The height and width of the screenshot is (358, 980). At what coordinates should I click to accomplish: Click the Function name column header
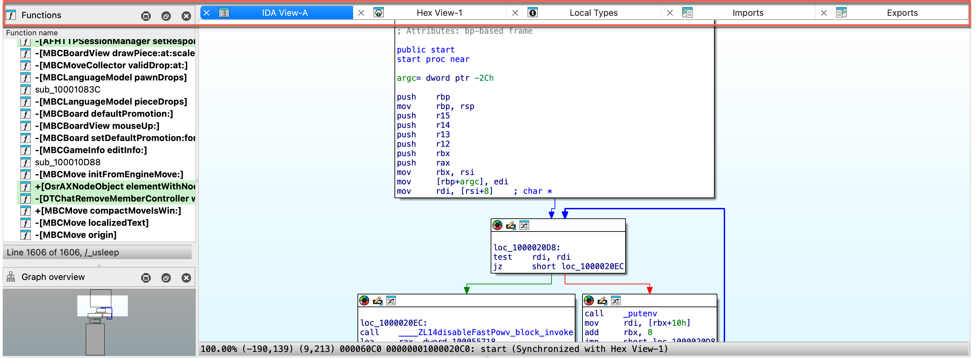click(x=32, y=33)
